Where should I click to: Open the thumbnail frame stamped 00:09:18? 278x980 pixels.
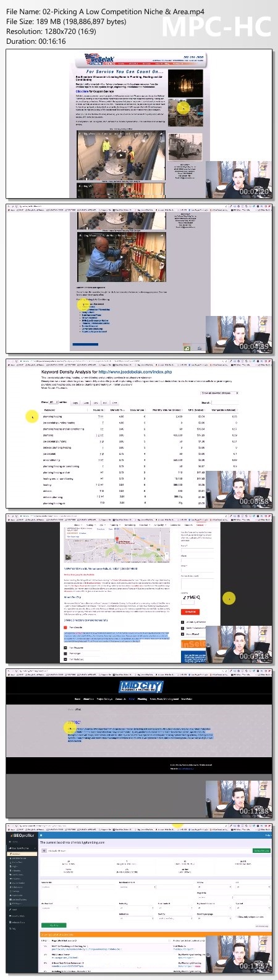[139, 588]
